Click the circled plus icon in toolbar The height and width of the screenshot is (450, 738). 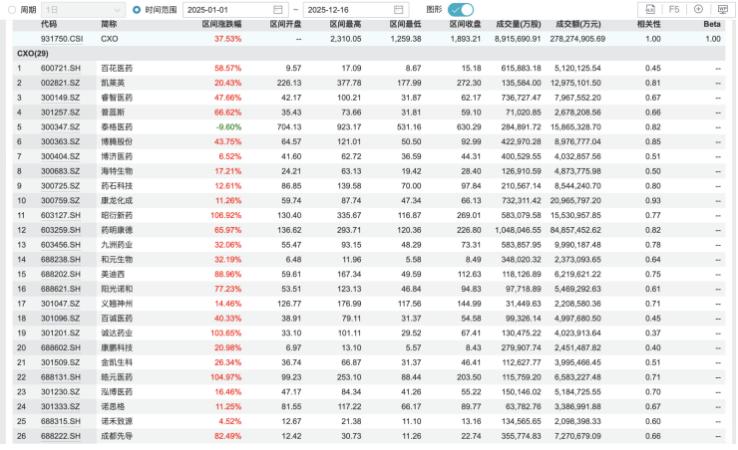[698, 9]
